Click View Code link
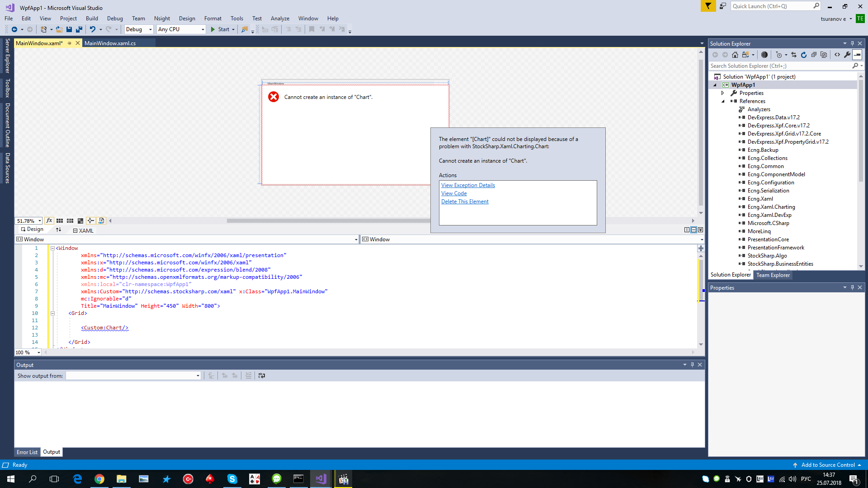 point(454,193)
